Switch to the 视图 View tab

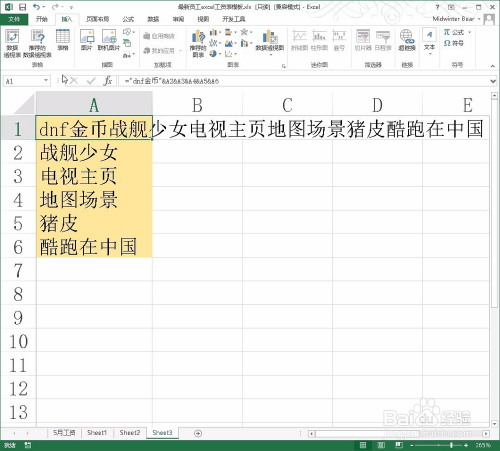[203, 19]
